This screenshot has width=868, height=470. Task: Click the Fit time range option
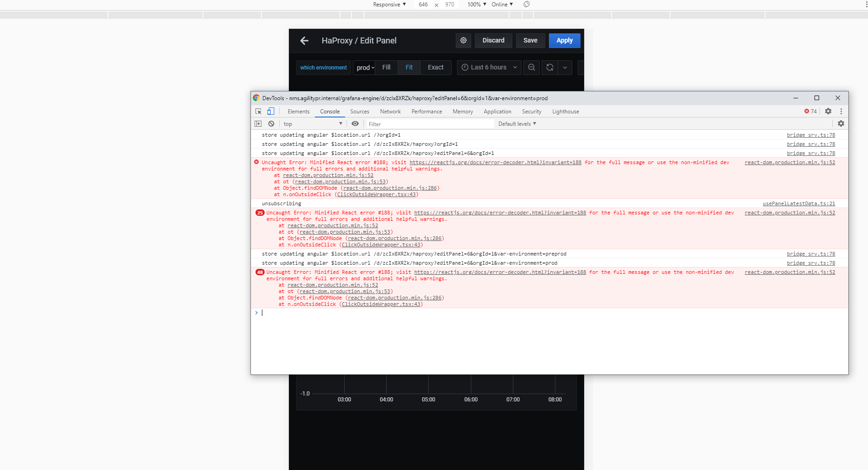click(x=409, y=67)
